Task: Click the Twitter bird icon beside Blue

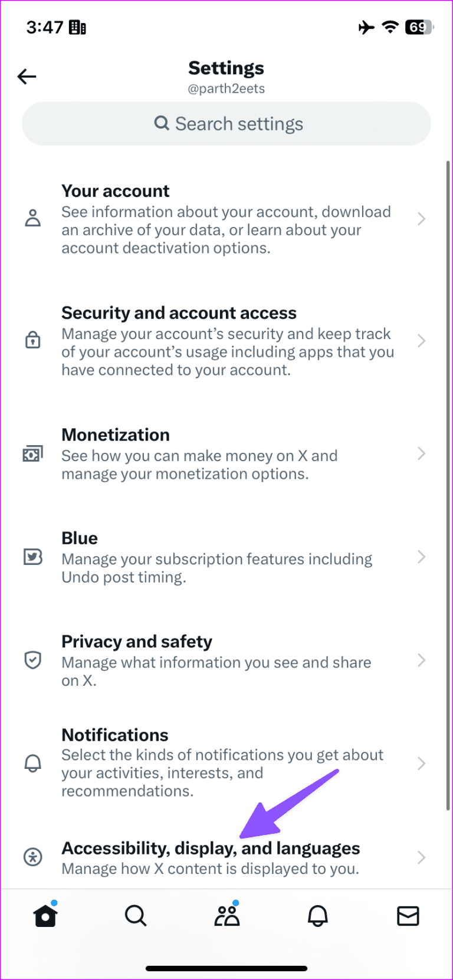Action: (33, 556)
